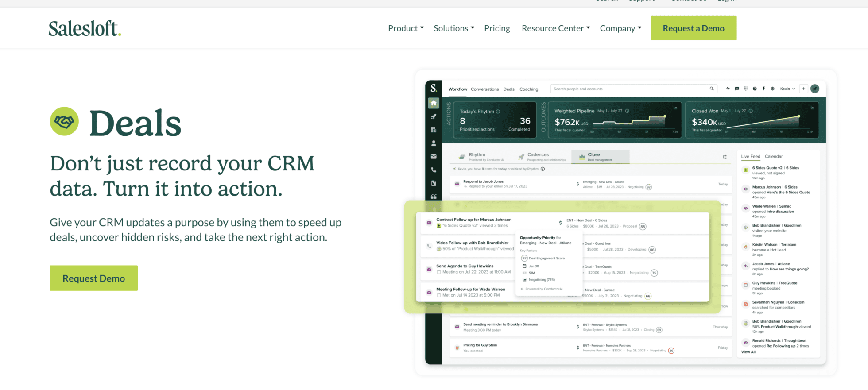Image resolution: width=868 pixels, height=390 pixels.
Task: Switch to the Conversations tab
Action: click(x=484, y=89)
